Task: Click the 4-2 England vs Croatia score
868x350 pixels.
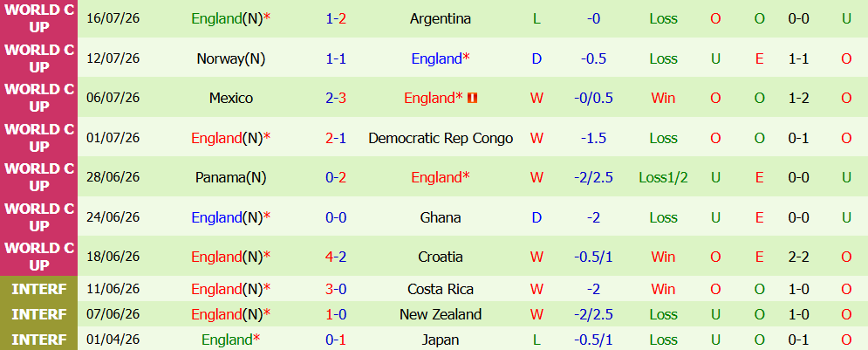Action: coord(336,257)
